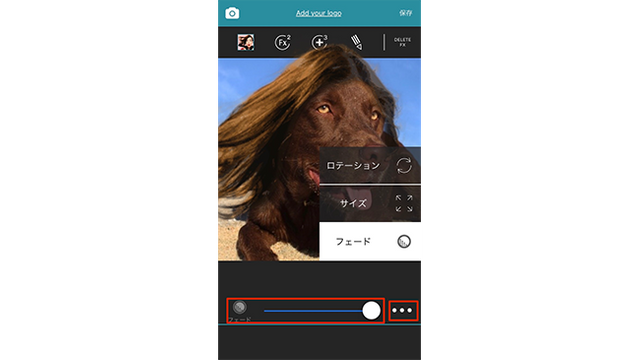The height and width of the screenshot is (360, 640).
Task: Tap the 保存 save button
Action: click(405, 13)
